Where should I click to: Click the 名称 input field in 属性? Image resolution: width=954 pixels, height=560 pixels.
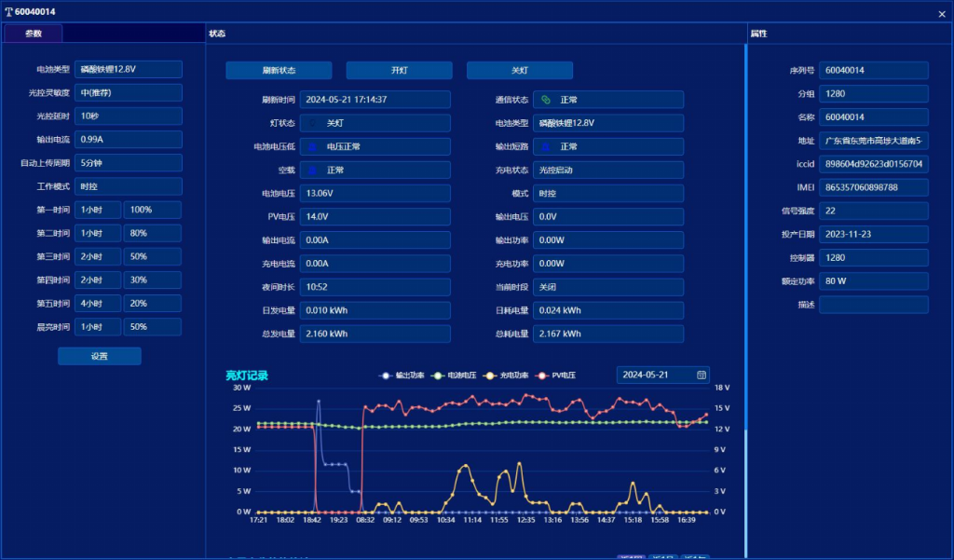(x=873, y=117)
